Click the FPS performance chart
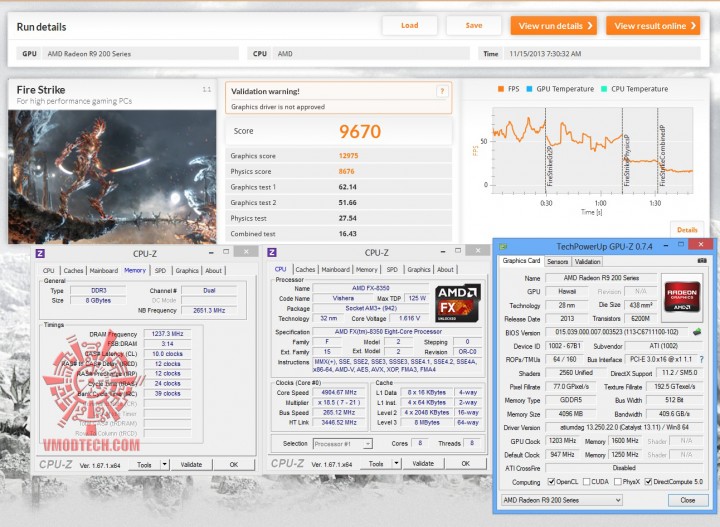The width and height of the screenshot is (720, 527). tap(592, 151)
